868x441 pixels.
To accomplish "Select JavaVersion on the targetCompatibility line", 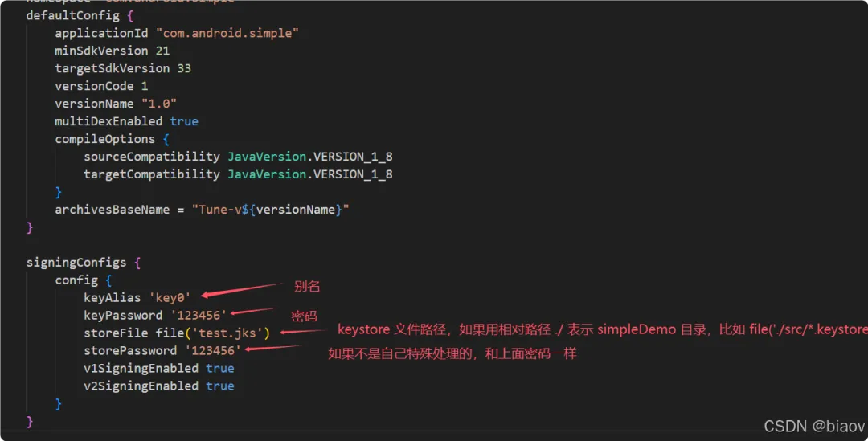I will pos(267,174).
